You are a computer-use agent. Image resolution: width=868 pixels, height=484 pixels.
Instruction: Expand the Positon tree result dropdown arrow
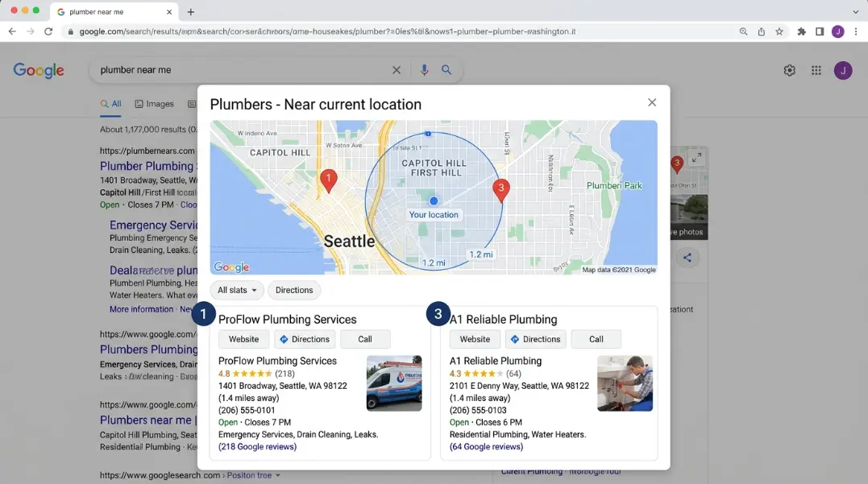[x=278, y=475]
